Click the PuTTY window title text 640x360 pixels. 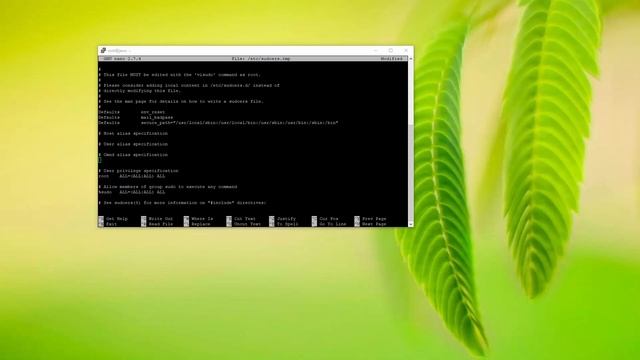[x=119, y=51]
